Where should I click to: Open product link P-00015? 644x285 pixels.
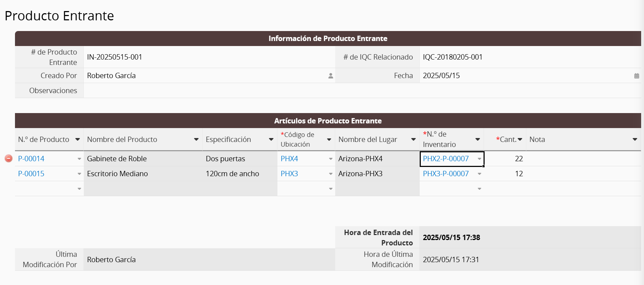pyautogui.click(x=31, y=174)
